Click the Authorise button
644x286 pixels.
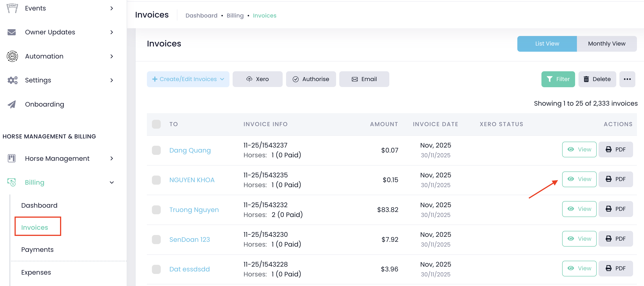[x=311, y=79]
